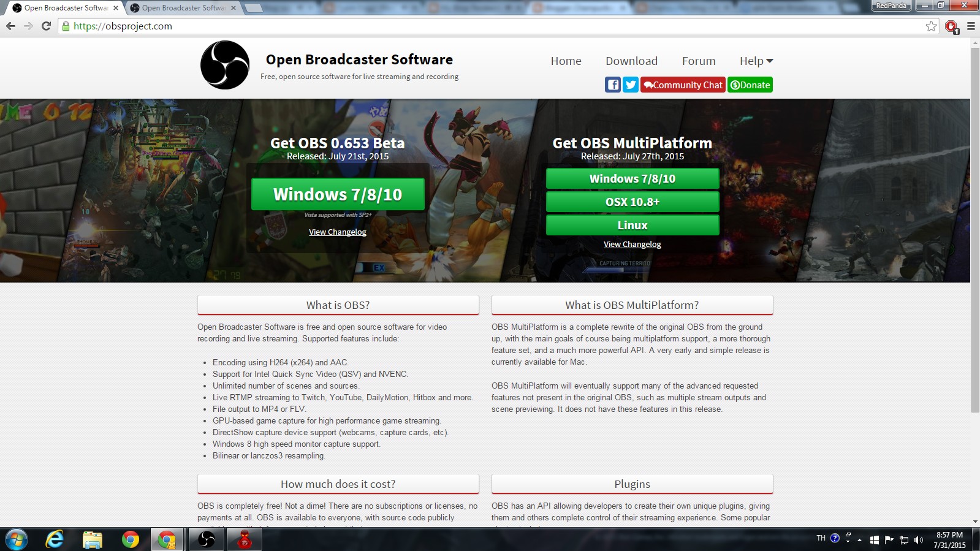
Task: Click the green Donate button
Action: coord(750,85)
